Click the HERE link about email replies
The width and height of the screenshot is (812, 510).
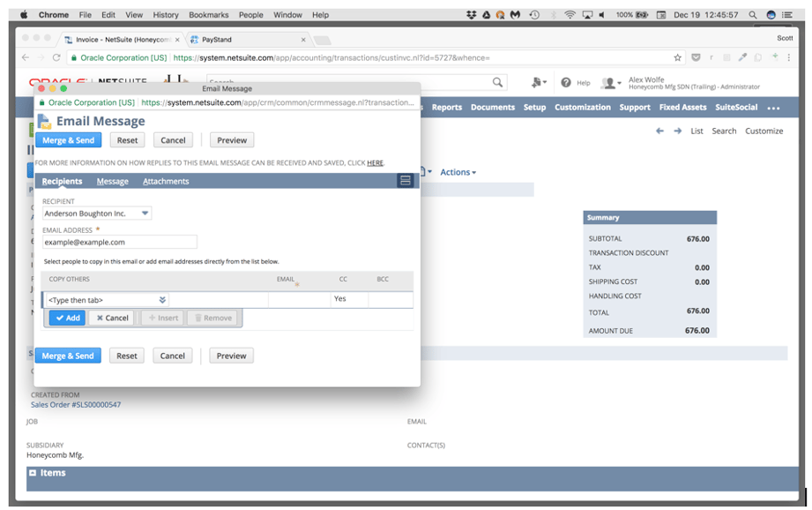(x=376, y=161)
